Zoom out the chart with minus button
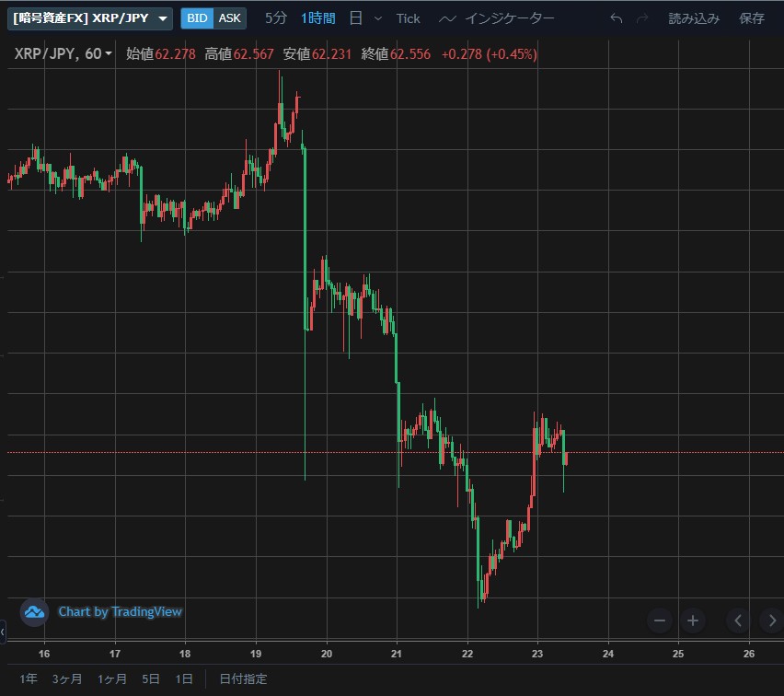 (660, 621)
